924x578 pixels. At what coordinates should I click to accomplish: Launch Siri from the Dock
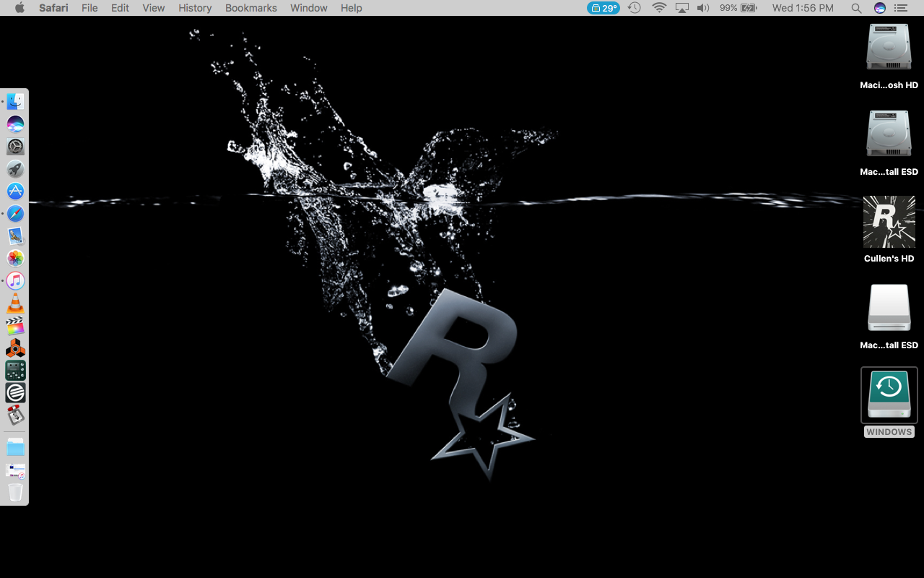(15, 124)
